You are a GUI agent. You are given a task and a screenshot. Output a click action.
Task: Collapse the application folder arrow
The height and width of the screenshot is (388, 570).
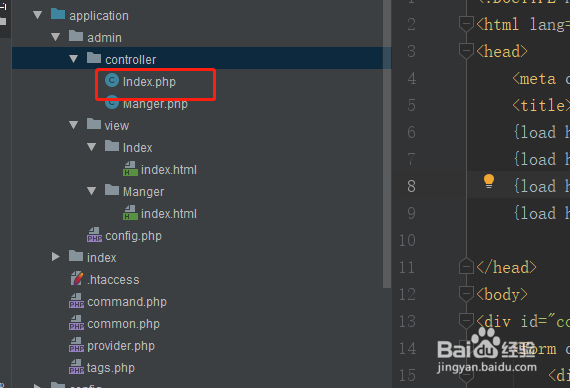37,15
